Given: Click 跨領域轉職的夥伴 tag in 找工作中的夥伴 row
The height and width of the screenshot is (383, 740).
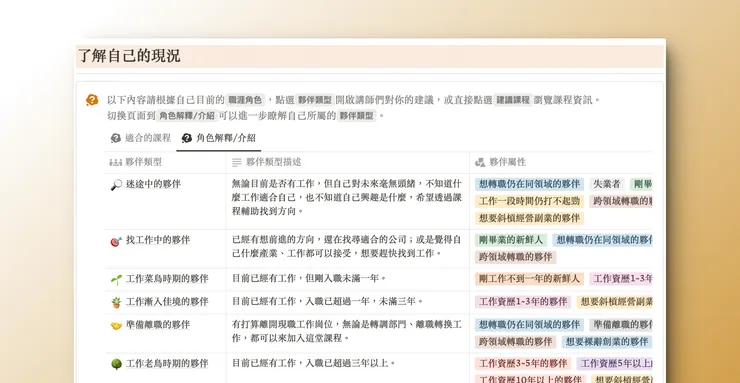Looking at the screenshot, I should pos(515,257).
